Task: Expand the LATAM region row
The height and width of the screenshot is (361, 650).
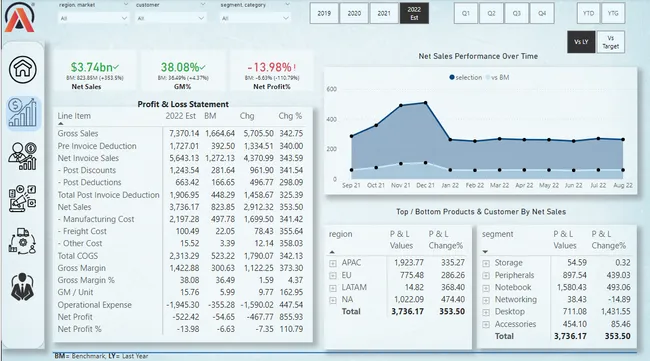Action: pos(333,288)
